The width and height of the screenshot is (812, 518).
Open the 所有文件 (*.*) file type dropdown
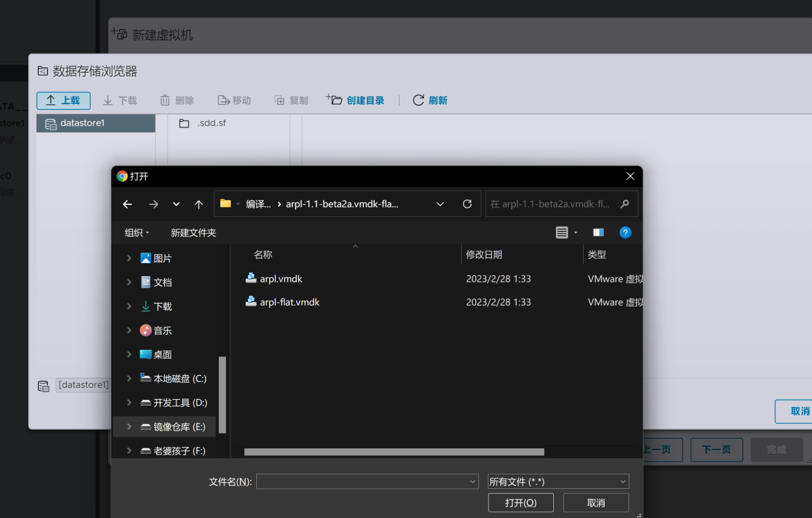tap(558, 481)
